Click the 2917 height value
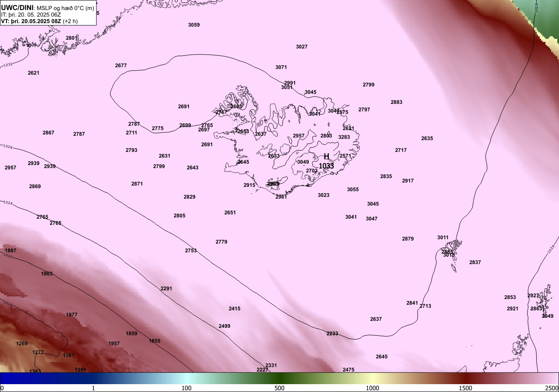 coord(408,181)
